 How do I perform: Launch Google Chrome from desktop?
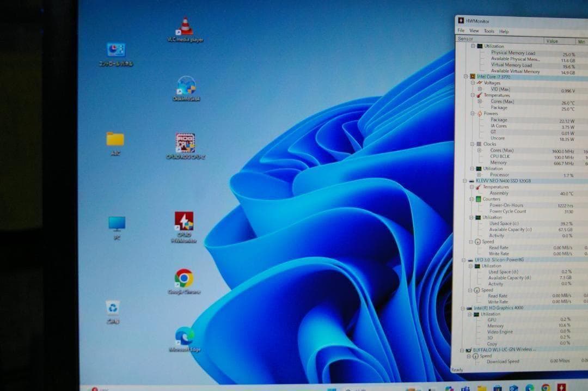pos(184,279)
